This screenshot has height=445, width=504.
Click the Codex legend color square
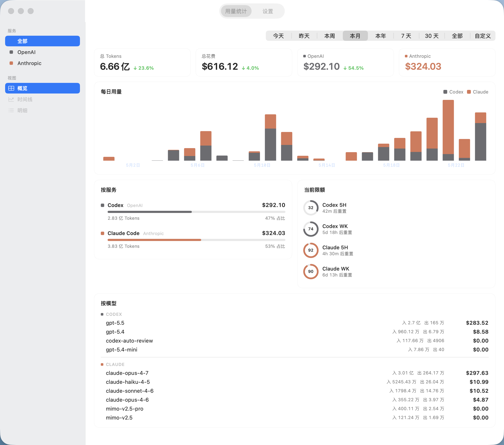click(x=445, y=92)
